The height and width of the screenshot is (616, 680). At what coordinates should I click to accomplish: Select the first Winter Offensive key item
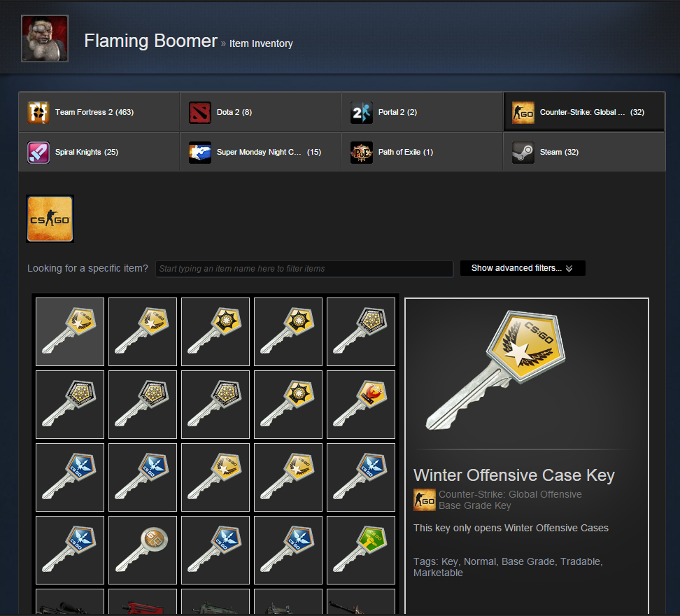click(x=70, y=331)
